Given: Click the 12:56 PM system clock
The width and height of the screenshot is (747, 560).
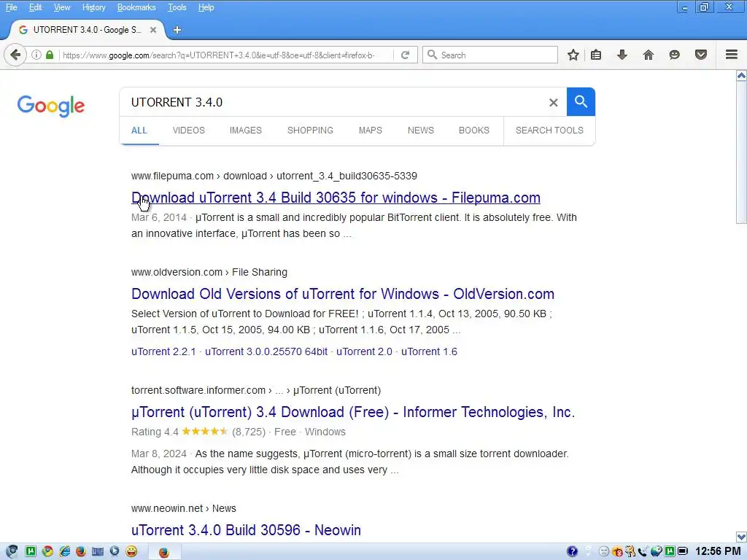Looking at the screenshot, I should [x=718, y=551].
